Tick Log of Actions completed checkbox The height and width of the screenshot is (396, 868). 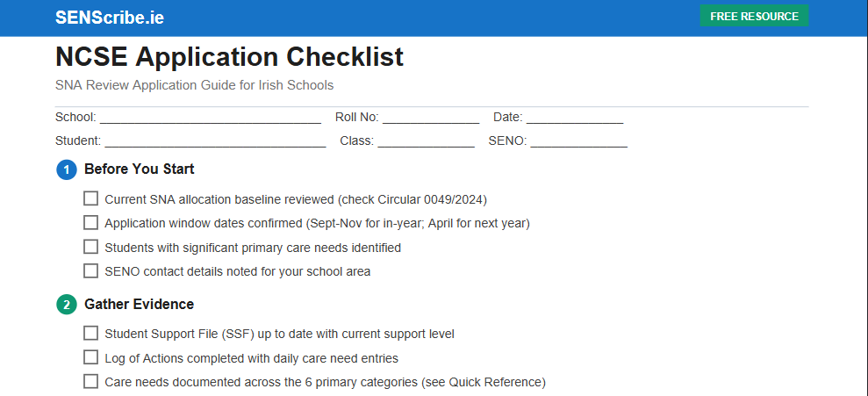tap(90, 357)
